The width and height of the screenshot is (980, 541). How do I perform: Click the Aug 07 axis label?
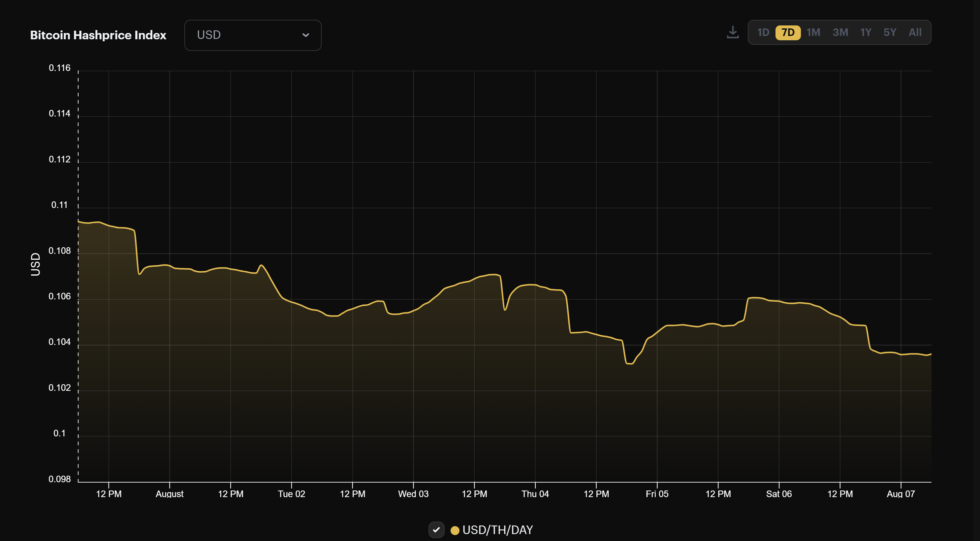901,494
